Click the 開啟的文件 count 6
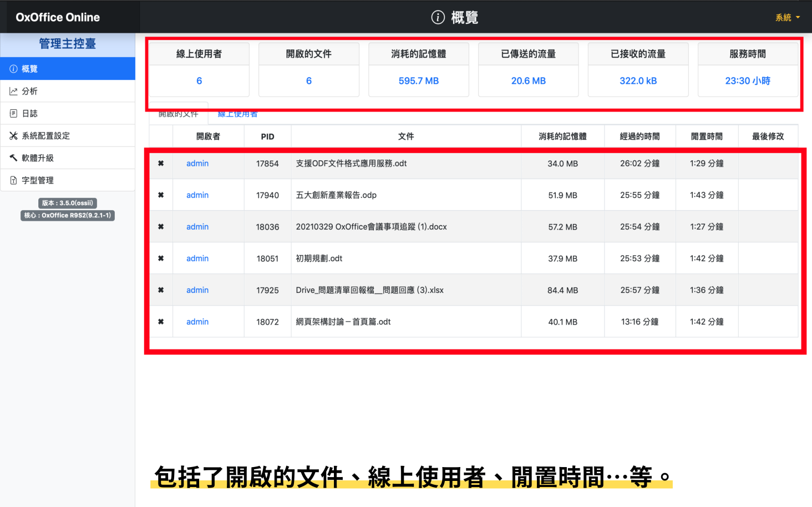Image resolution: width=812 pixels, height=507 pixels. point(309,81)
